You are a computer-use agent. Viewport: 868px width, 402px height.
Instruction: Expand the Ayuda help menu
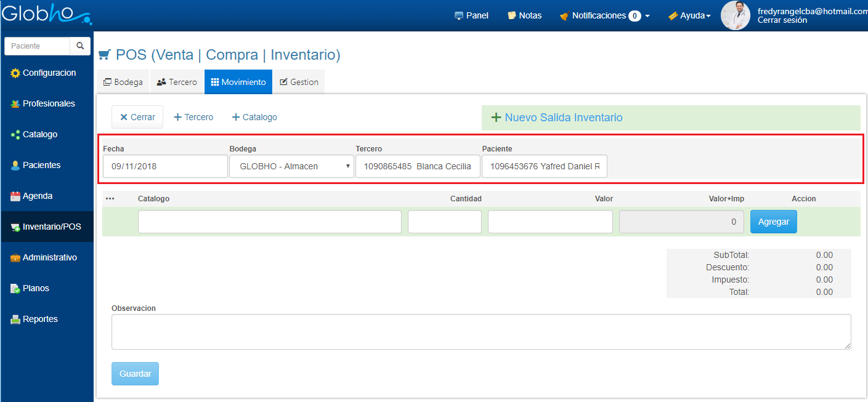[689, 15]
